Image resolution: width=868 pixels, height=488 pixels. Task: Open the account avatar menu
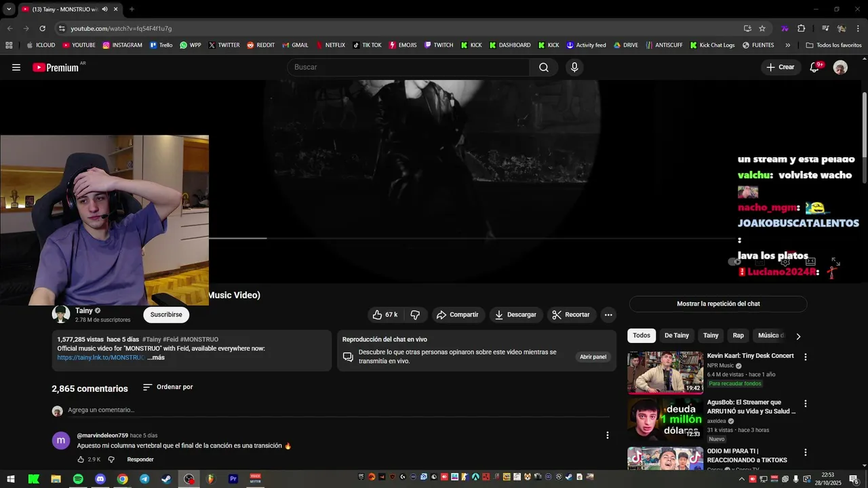(840, 67)
